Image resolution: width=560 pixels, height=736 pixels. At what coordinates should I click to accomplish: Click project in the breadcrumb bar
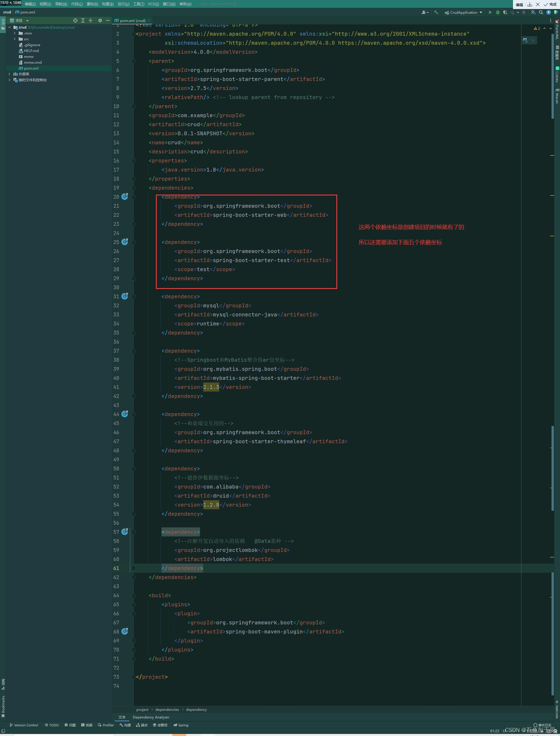point(142,709)
